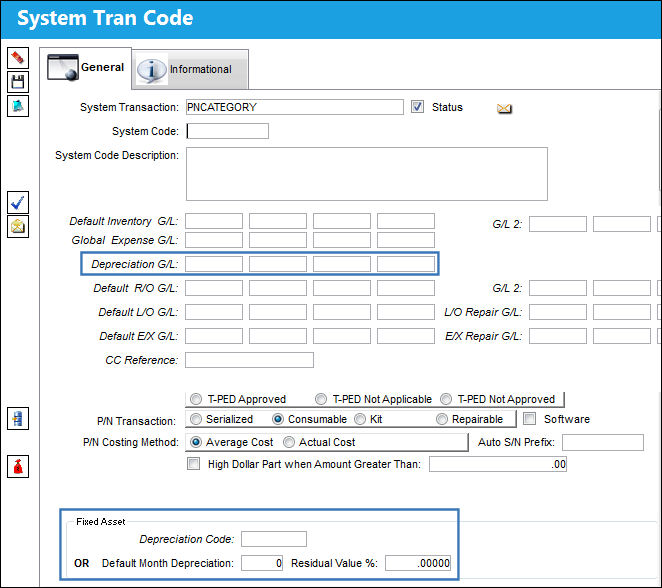The height and width of the screenshot is (588, 662).
Task: Click the blue database import icon
Action: pyautogui.click(x=18, y=418)
